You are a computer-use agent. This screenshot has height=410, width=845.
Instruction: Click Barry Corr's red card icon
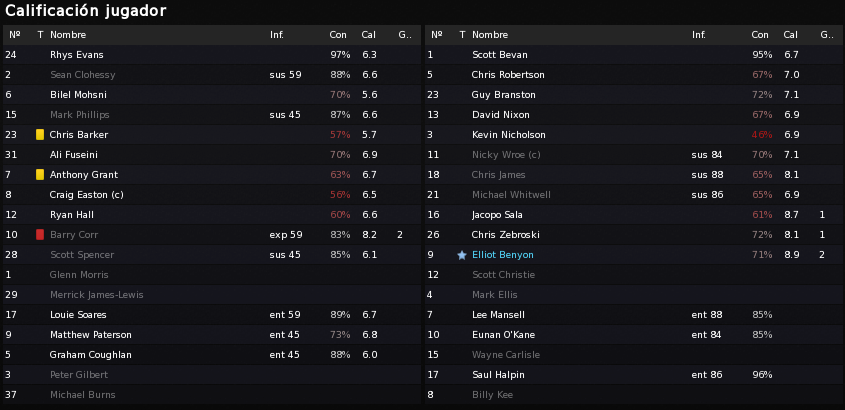point(40,234)
